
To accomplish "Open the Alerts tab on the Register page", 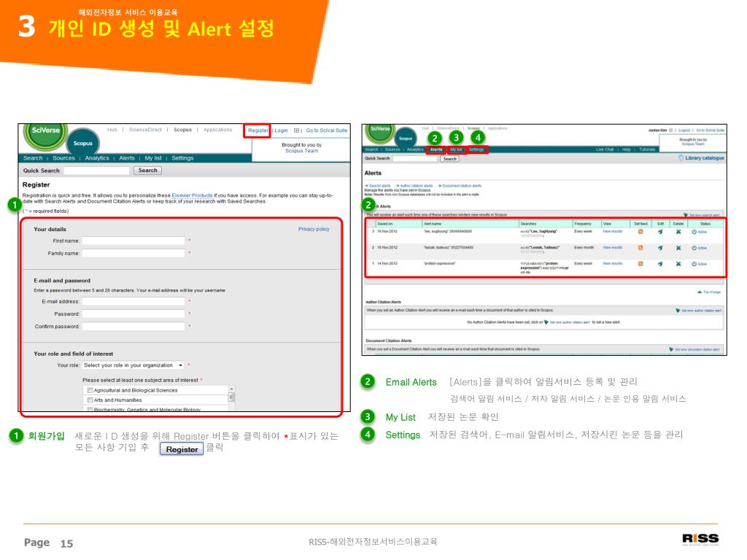I will click(x=127, y=158).
